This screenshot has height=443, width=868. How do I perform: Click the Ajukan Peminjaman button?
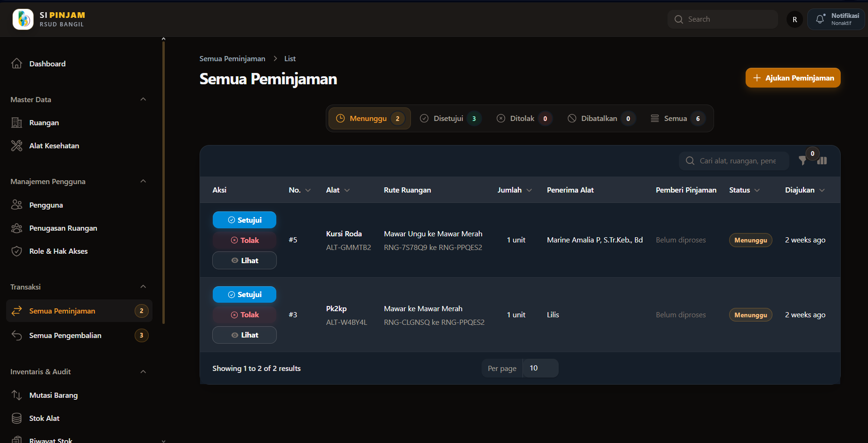793,78
